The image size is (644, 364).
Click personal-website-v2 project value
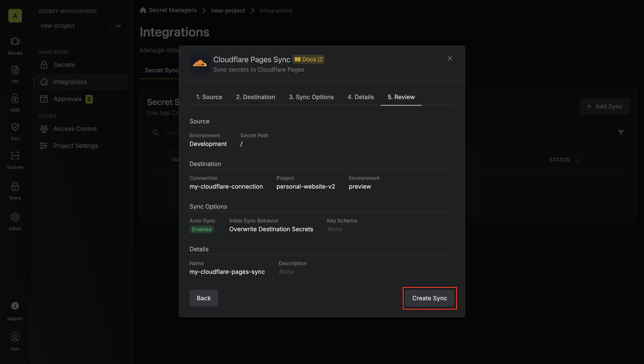tap(306, 187)
